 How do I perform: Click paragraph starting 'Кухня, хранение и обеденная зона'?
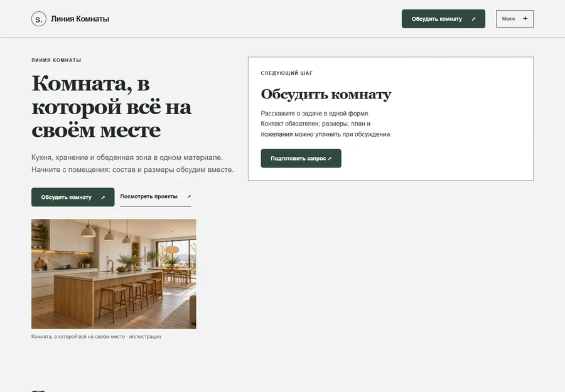(x=132, y=164)
